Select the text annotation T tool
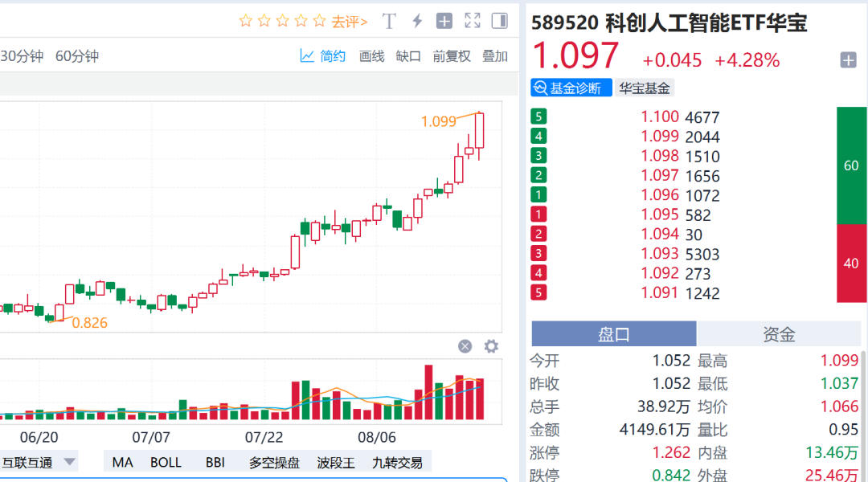 (389, 21)
